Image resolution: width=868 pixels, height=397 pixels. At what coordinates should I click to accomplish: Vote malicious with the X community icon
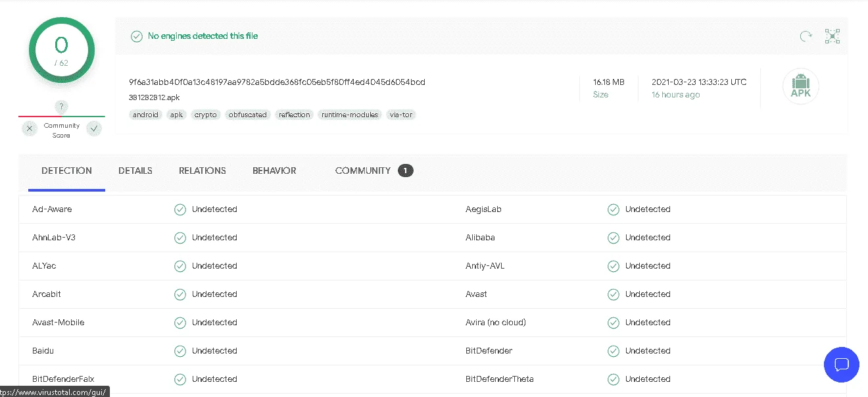pyautogui.click(x=30, y=129)
